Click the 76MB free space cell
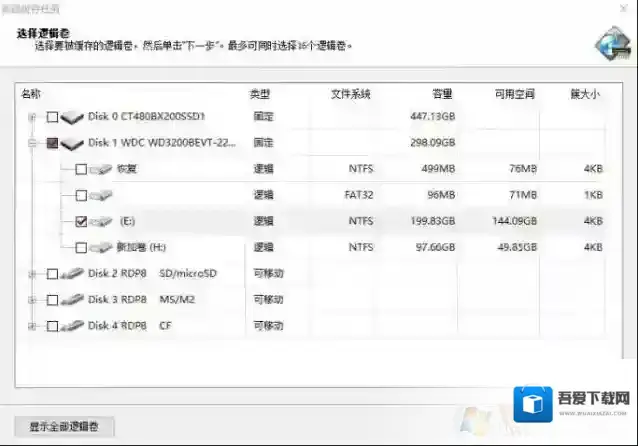Image resolution: width=638 pixels, height=446 pixels. [523, 168]
